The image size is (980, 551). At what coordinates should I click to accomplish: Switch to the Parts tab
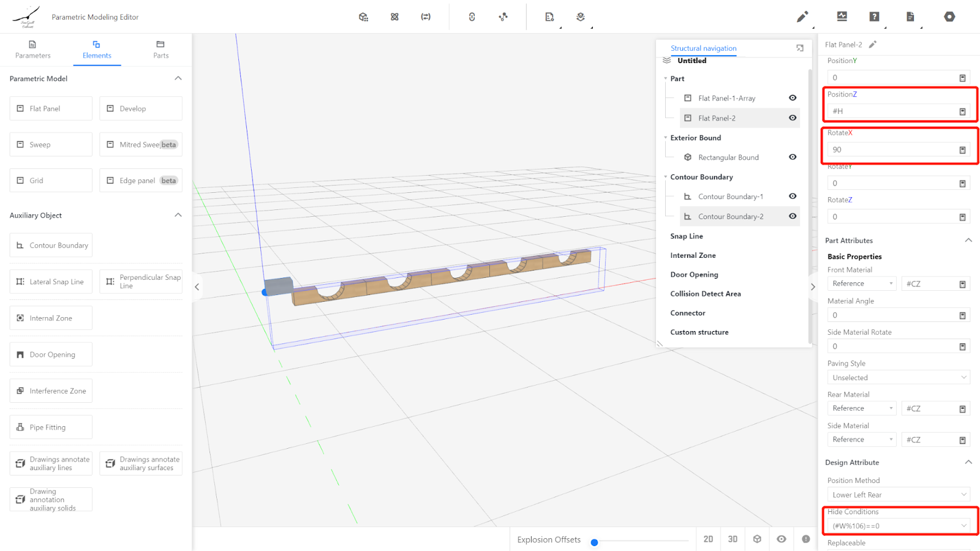pos(160,50)
